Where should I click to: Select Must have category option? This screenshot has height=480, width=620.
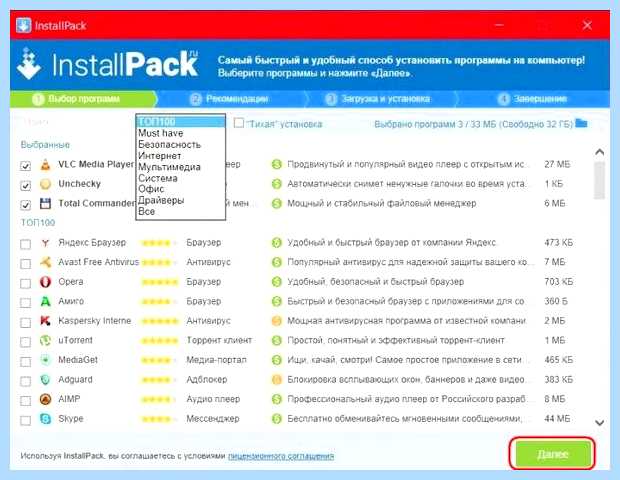coord(181,133)
